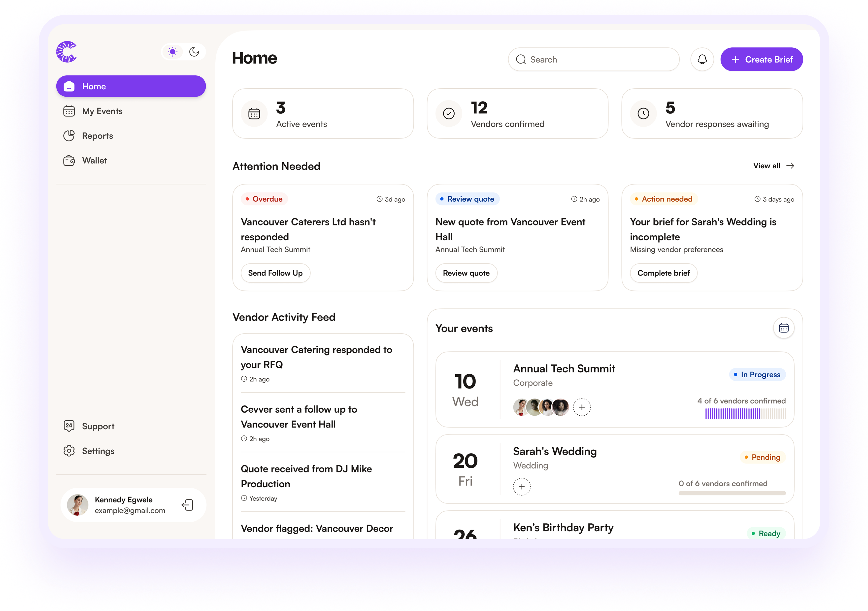The height and width of the screenshot is (611, 868).
Task: Click the search magnifier icon
Action: [521, 59]
